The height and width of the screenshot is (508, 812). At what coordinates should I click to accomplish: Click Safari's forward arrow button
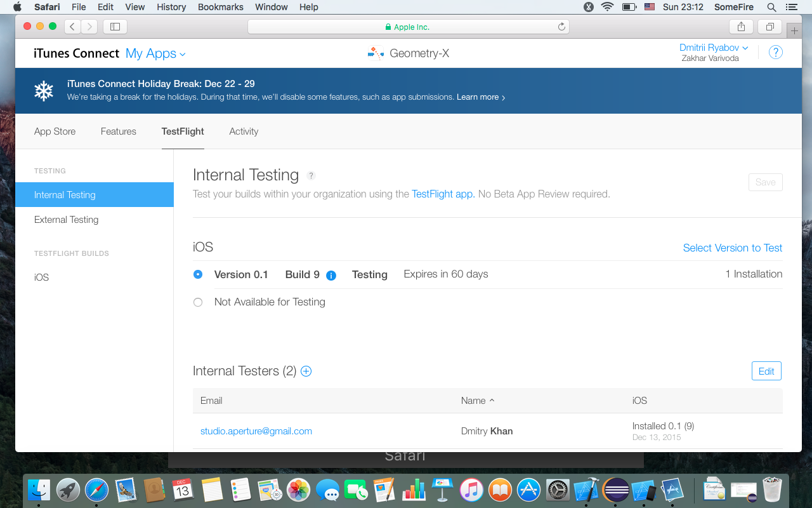pos(89,27)
